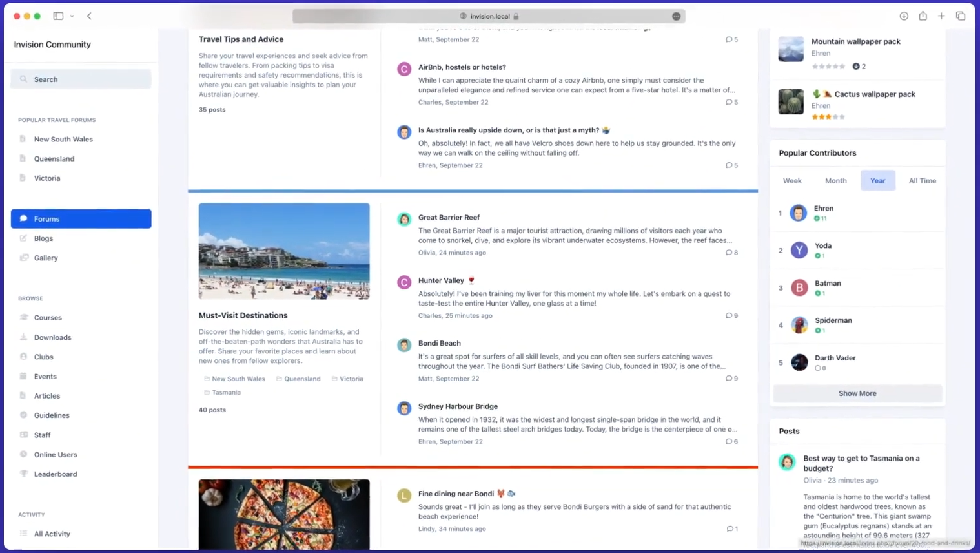The image size is (980, 553).
Task: Click the Safari downloads icon
Action: [904, 16]
